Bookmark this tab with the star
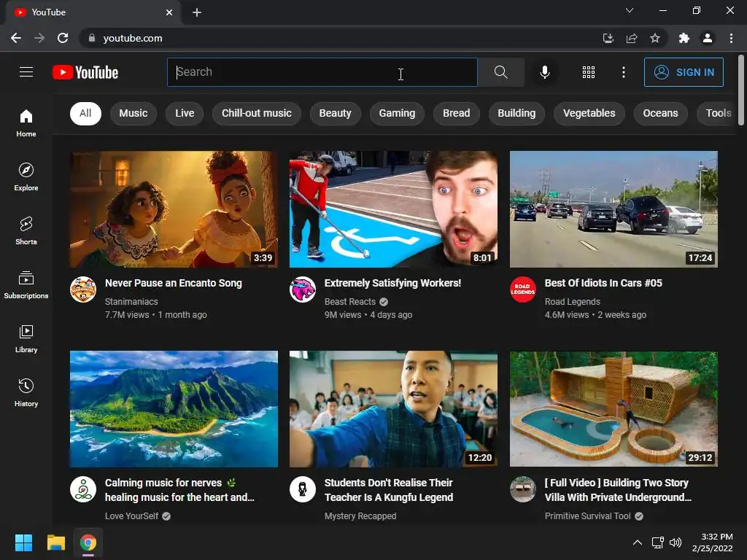Image resolution: width=747 pixels, height=560 pixels. coord(655,38)
